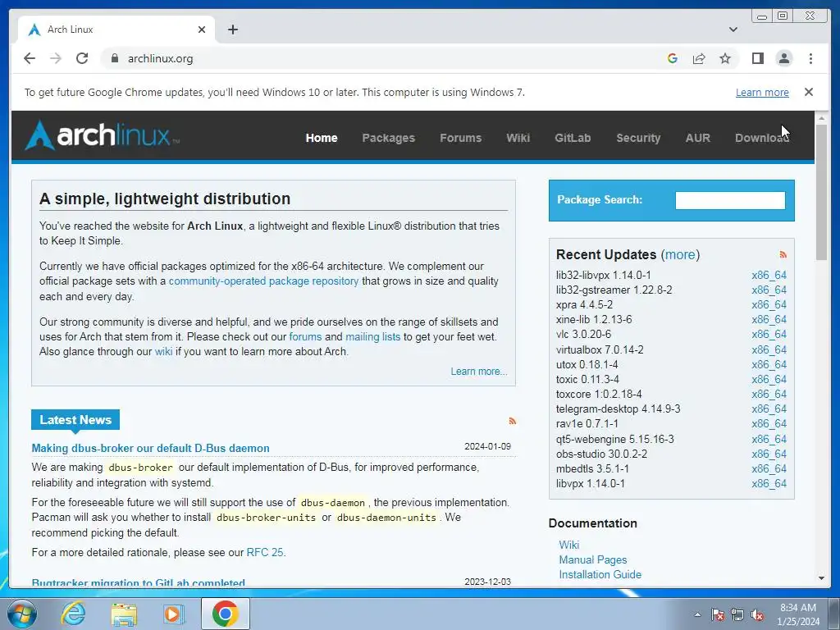Open the Action Center flag icon
The width and height of the screenshot is (840, 630).
point(717,614)
